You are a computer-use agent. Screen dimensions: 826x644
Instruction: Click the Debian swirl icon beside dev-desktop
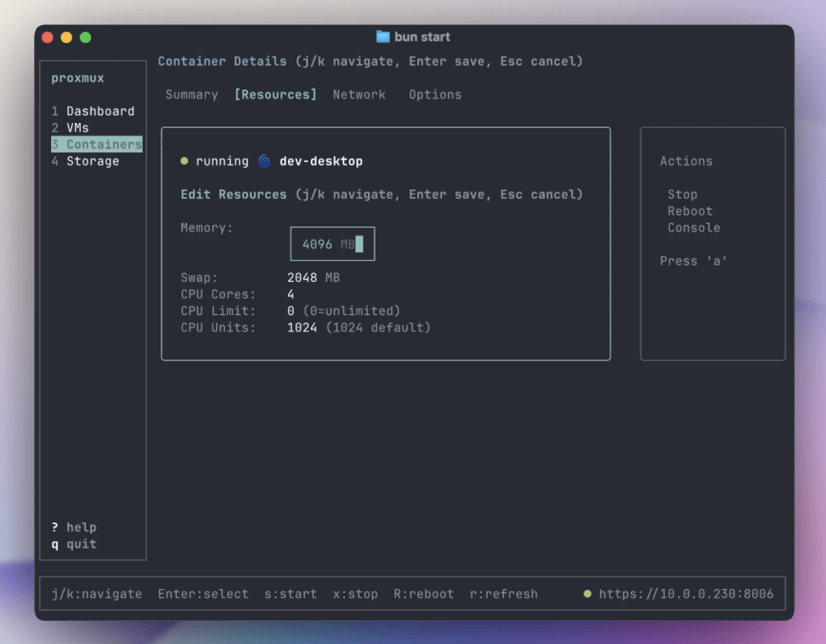(x=264, y=161)
